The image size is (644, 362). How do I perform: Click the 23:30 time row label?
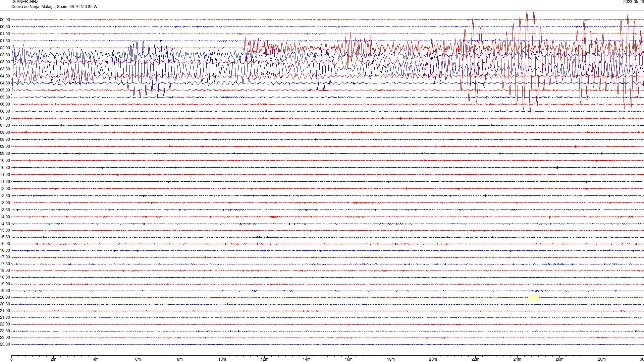[x=5, y=344]
